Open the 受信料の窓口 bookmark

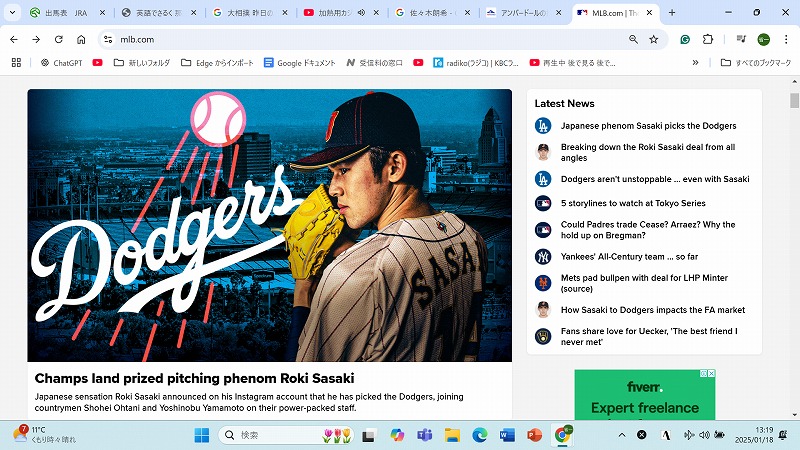(x=374, y=63)
